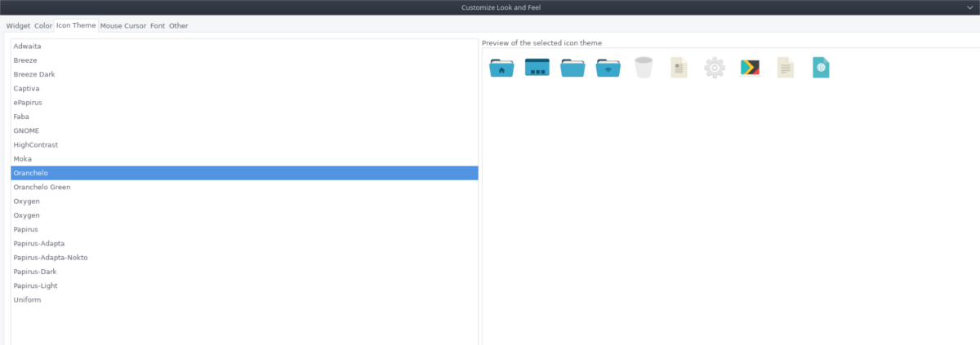This screenshot has width=980, height=345.
Task: Select the Papirus-Dark icon theme
Action: [244, 272]
